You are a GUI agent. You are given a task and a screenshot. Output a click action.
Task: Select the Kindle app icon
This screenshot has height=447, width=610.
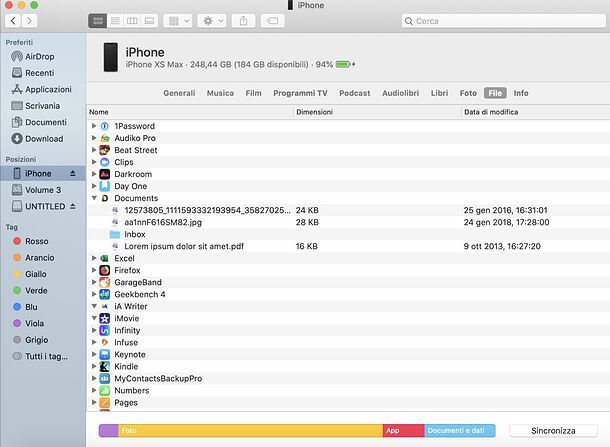[105, 366]
